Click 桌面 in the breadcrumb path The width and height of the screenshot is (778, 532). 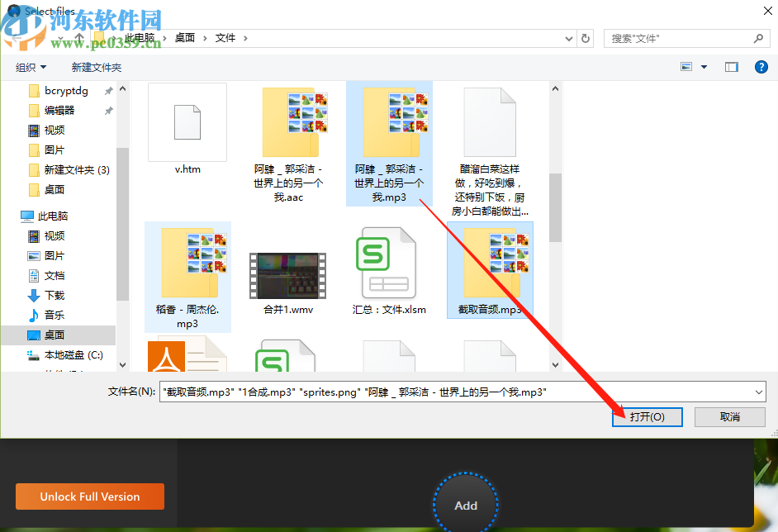[x=184, y=38]
